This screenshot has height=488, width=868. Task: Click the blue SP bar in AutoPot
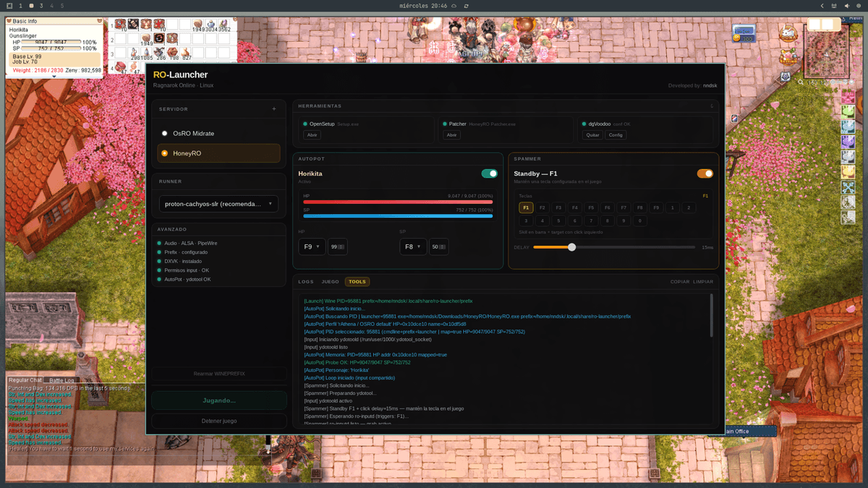398,215
